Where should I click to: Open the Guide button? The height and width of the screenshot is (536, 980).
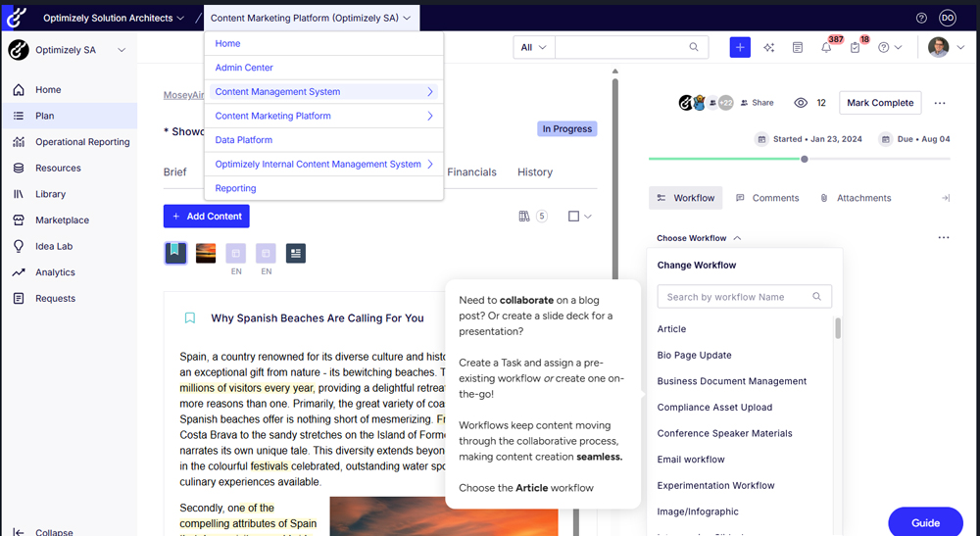926,523
